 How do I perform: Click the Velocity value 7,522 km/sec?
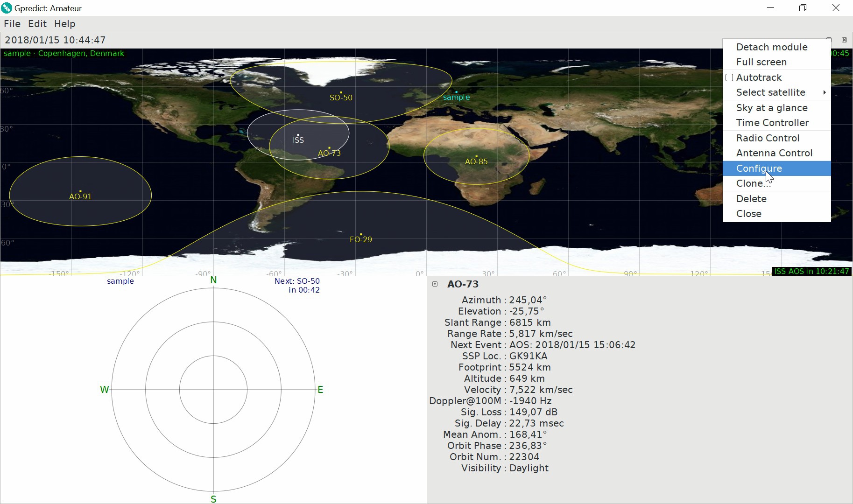[x=541, y=390]
